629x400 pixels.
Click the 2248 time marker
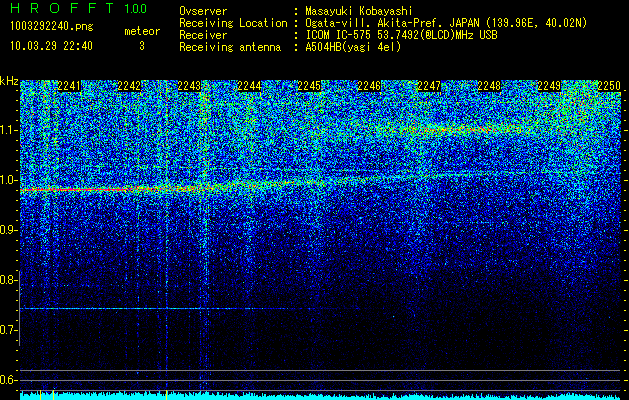click(489, 86)
